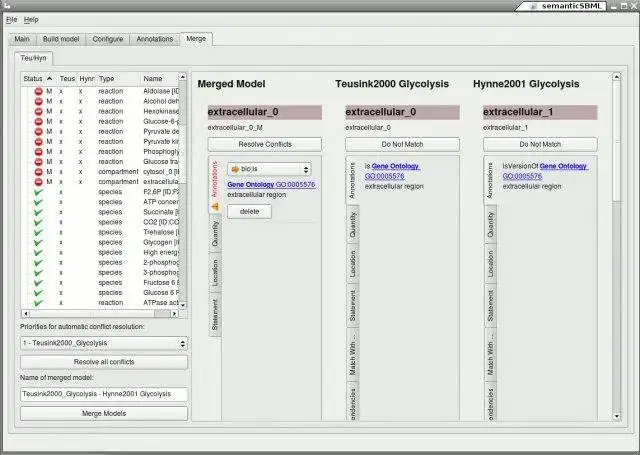Screen dimensions: 640x455
Task: Open the Help menu
Action: [x=31, y=20]
